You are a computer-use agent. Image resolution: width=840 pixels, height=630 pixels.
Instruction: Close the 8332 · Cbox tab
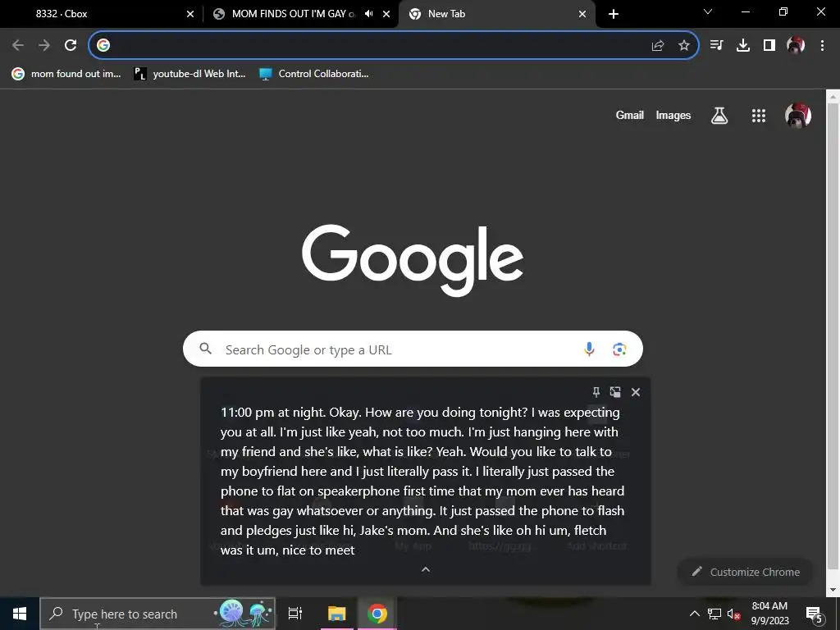pos(190,15)
